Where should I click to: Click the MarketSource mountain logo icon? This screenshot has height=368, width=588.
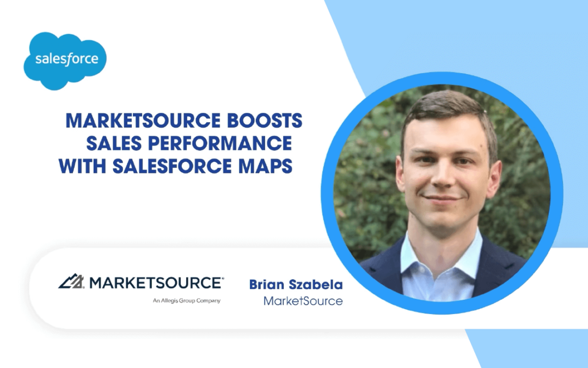(x=71, y=281)
